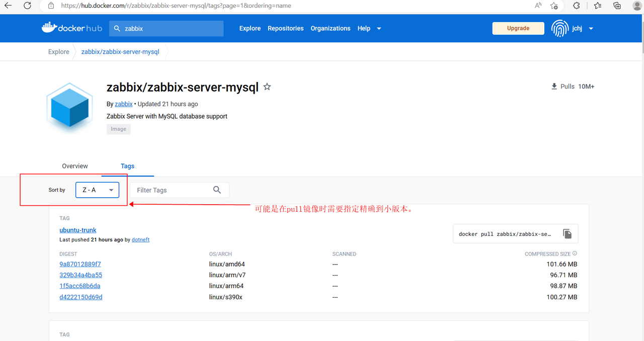
Task: Expand the jchj account menu arrow
Action: click(x=591, y=29)
